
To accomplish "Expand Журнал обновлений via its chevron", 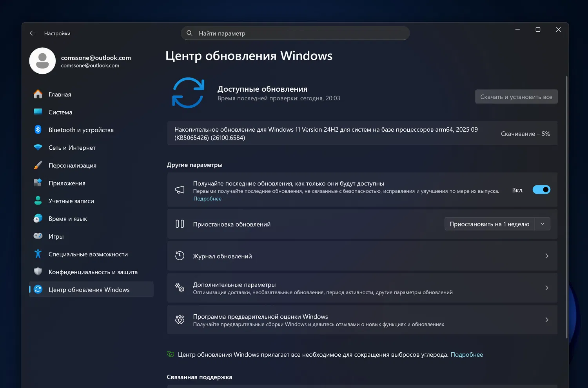I will (547, 256).
